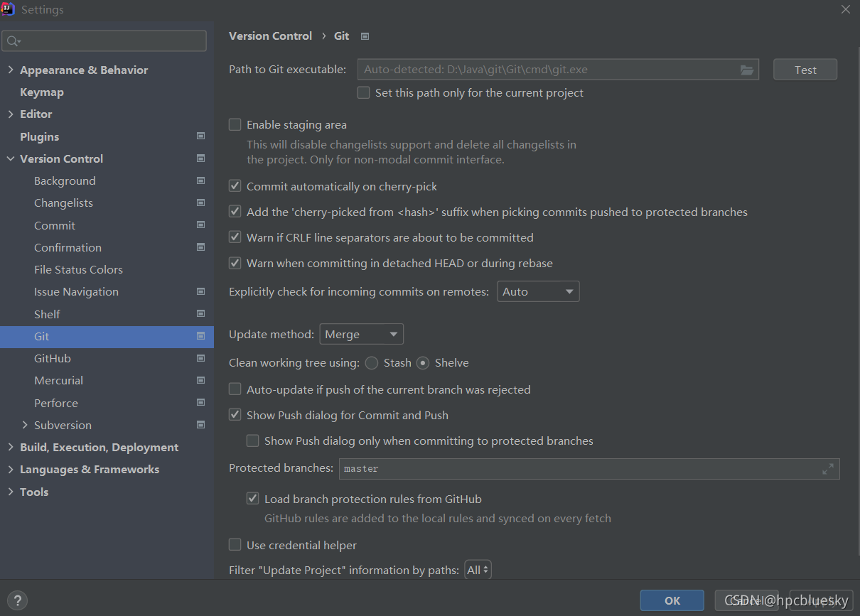
Task: Select Background under Version Control
Action: (65, 180)
